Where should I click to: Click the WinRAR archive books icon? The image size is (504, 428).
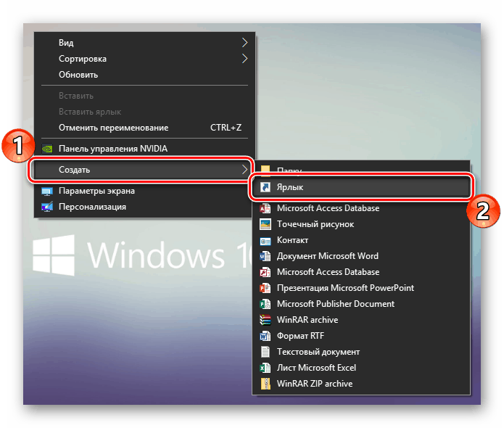tap(265, 320)
